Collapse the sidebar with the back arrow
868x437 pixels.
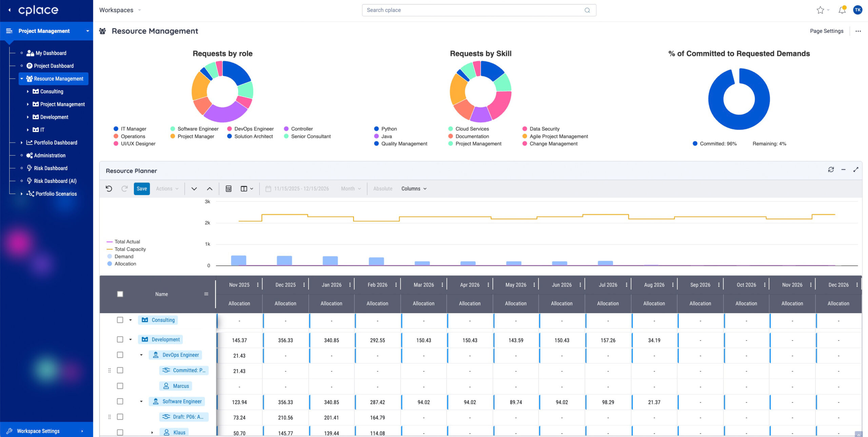pos(9,10)
